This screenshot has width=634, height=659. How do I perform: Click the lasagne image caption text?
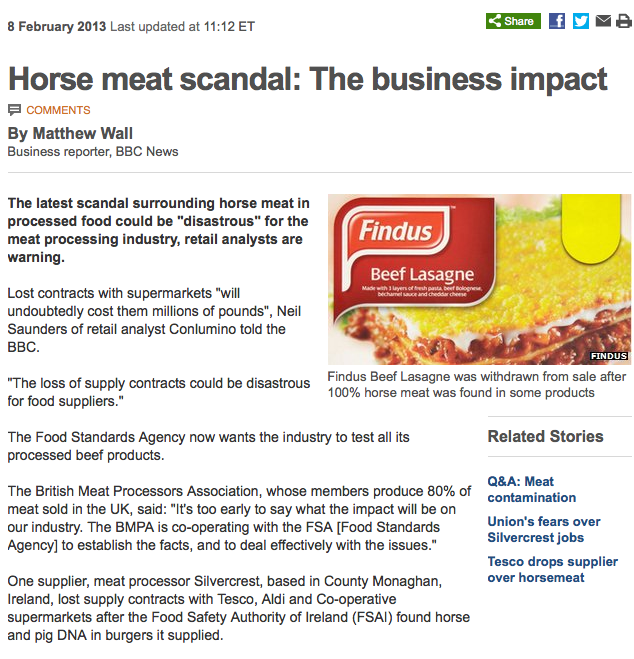point(476,385)
